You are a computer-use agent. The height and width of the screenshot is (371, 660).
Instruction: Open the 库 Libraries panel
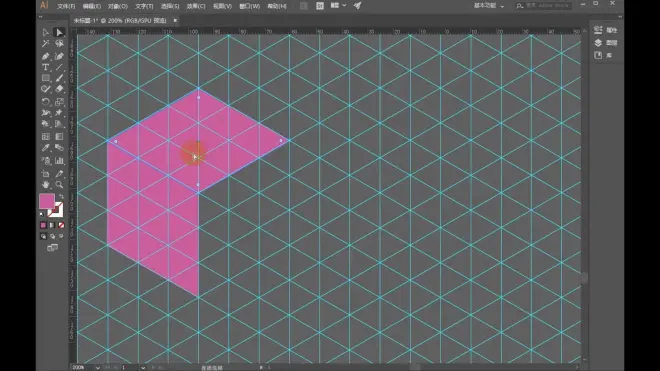[x=603, y=56]
